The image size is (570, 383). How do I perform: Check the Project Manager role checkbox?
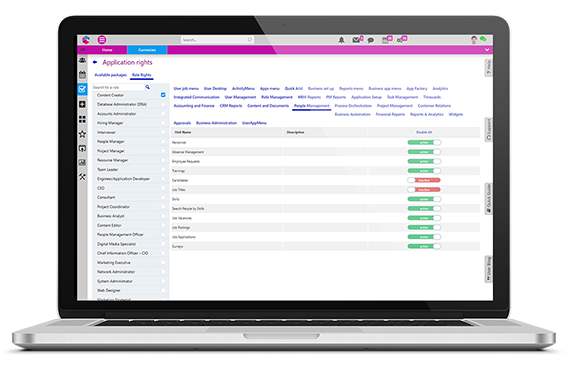click(x=163, y=151)
